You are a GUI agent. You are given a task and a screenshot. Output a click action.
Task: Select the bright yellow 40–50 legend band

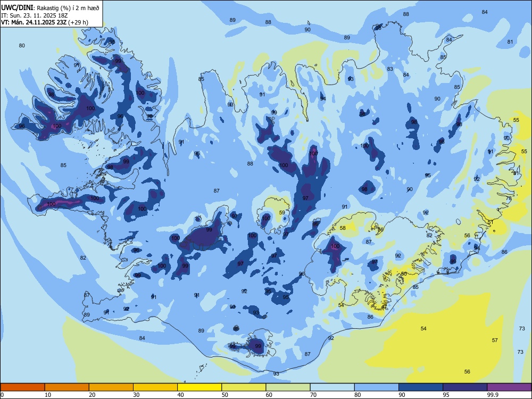pyautogui.click(x=199, y=387)
